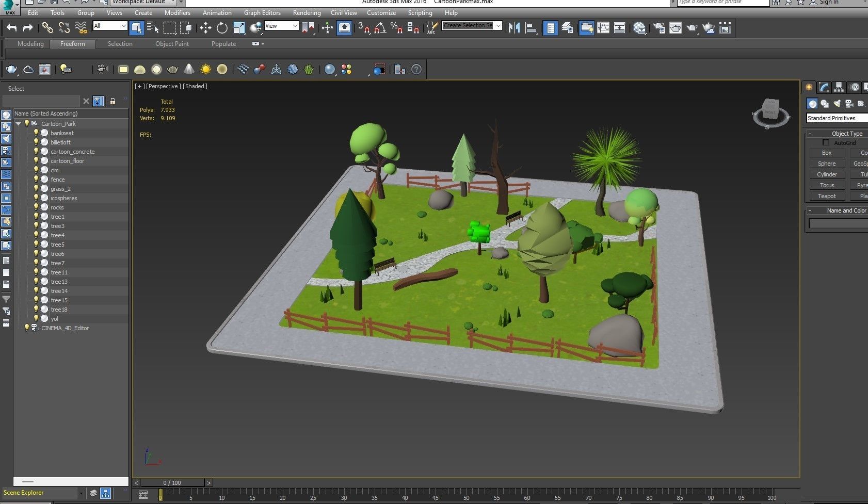Activate the Unlink Selection tool
Screen dimensions: 868x504
[64, 28]
